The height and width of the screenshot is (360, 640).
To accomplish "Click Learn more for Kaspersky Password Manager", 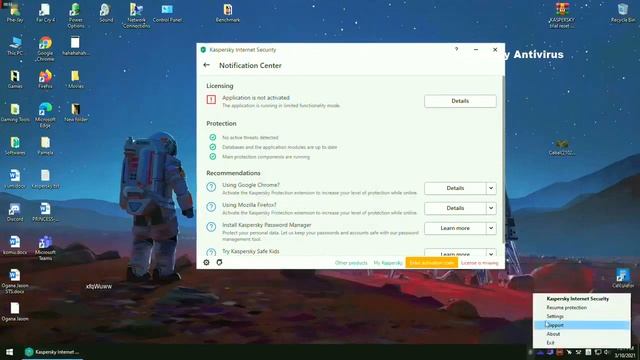I will pos(455,228).
